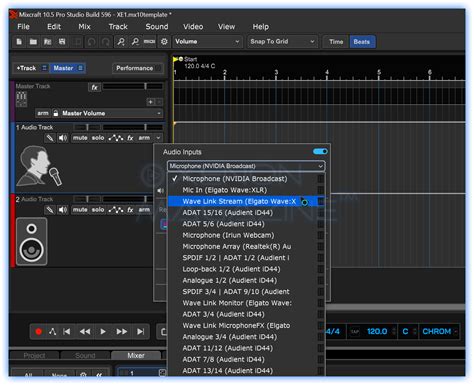Click the speaker image on 2 Audio Track
Screen dimensions: 474x385
[x=32, y=241]
